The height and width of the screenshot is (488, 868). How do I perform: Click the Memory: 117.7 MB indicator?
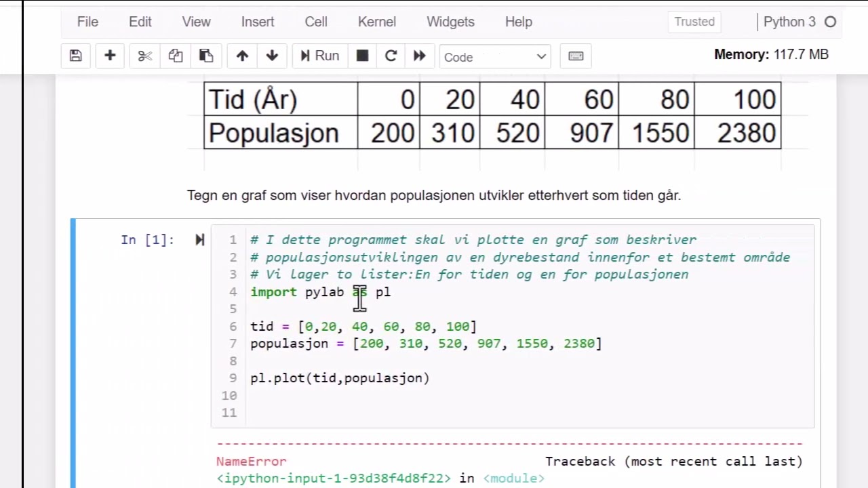click(x=771, y=54)
